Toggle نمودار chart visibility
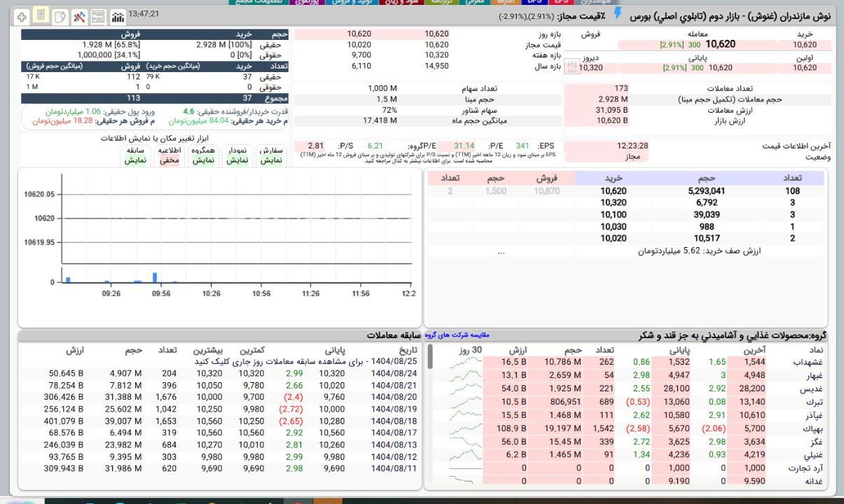844x504 pixels. (x=237, y=155)
